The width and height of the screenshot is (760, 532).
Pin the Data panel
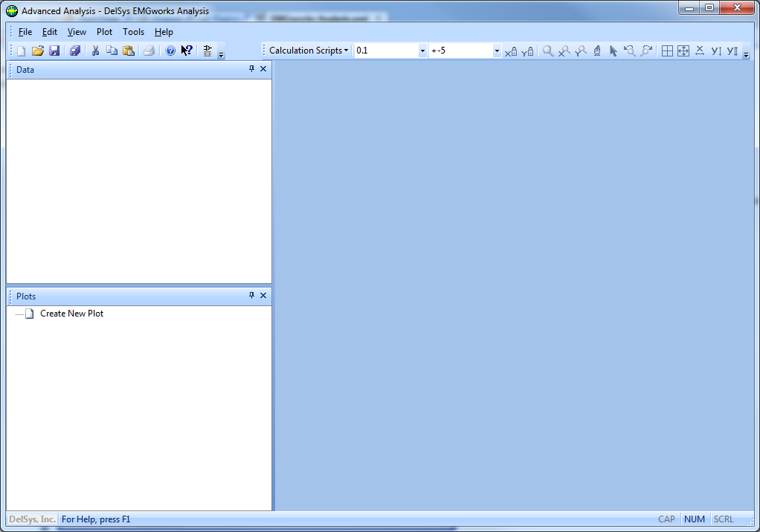point(251,69)
